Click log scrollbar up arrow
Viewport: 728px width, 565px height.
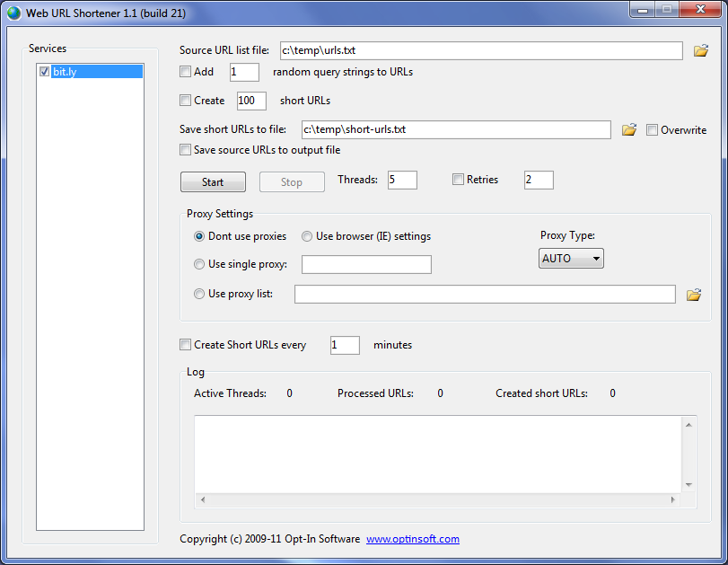point(689,425)
